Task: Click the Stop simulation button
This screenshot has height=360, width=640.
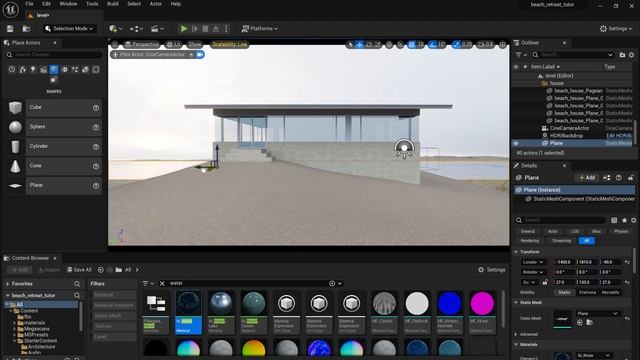Action: [x=205, y=29]
